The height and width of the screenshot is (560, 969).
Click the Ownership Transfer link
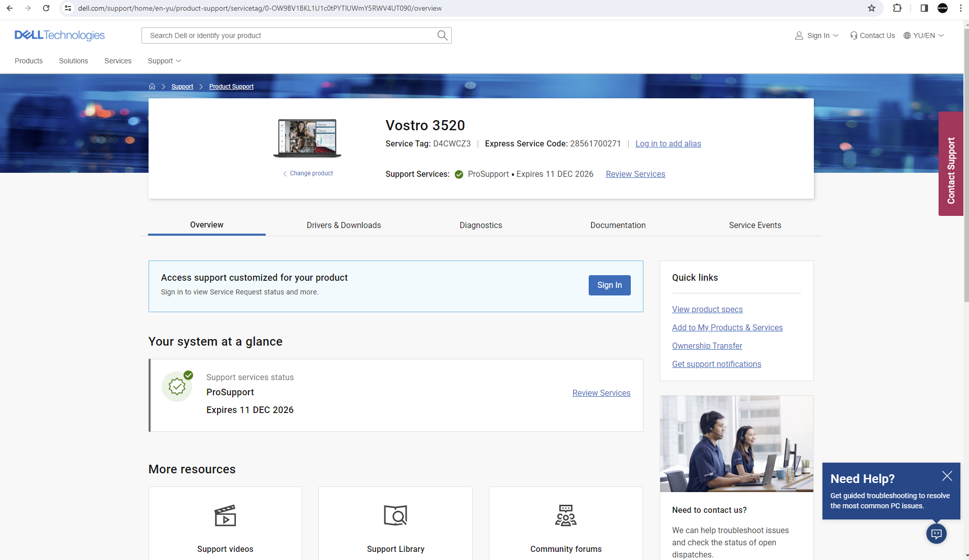click(707, 346)
